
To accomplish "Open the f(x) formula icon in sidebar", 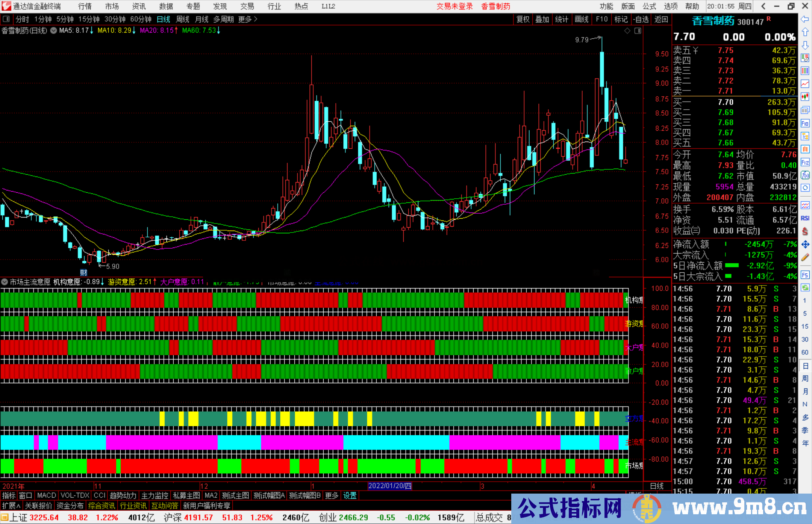I will (x=805, y=175).
